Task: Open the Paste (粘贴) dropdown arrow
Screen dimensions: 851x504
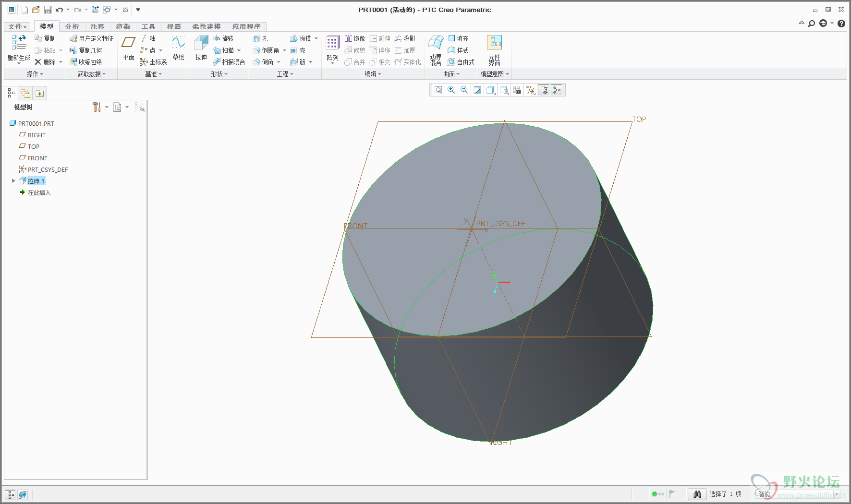Action: (61, 50)
